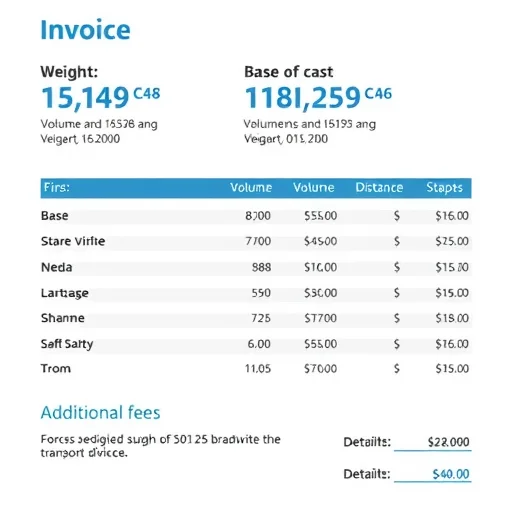Click the $40.00 details field
The height and width of the screenshot is (512, 512).
pyautogui.click(x=433, y=474)
